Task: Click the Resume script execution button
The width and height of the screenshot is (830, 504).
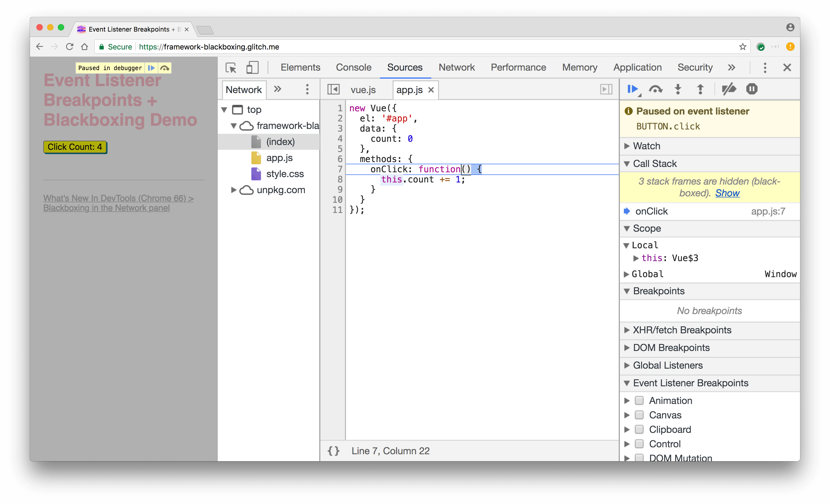Action: 633,89
